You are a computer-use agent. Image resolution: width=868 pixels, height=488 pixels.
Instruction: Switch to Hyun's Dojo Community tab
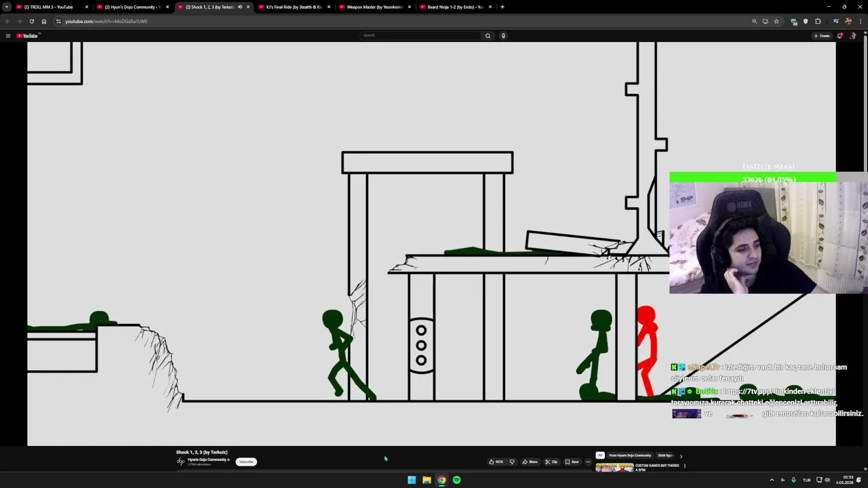[x=132, y=7]
